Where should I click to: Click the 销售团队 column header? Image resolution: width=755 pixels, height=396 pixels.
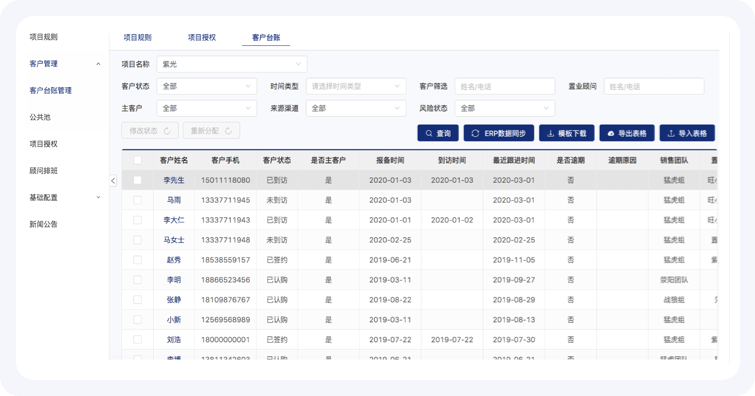[x=674, y=160]
